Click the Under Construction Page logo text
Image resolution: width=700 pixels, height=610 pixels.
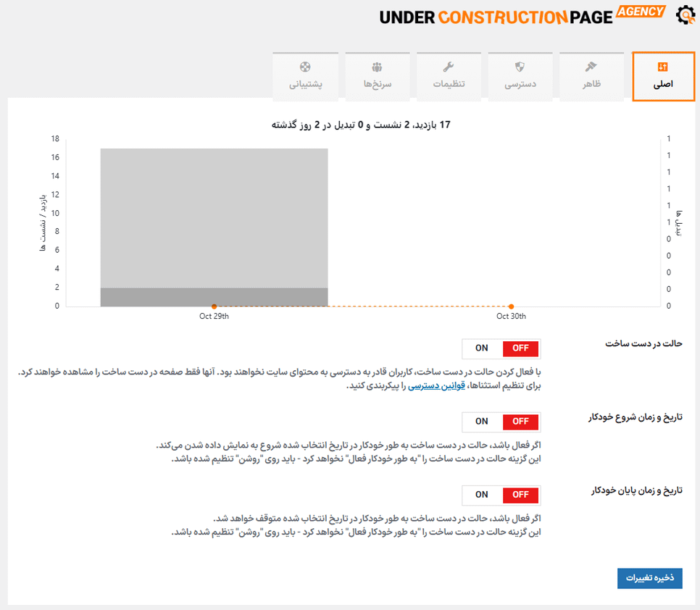pyautogui.click(x=496, y=17)
